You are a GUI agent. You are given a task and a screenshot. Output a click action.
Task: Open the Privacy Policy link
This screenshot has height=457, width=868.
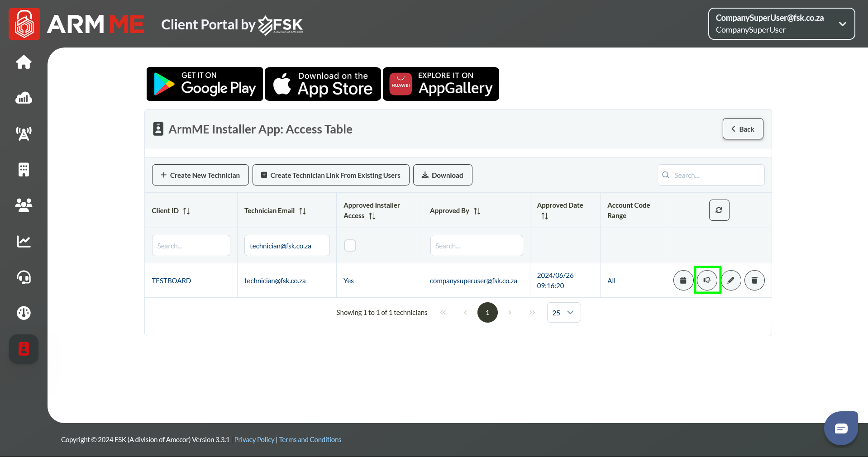(x=254, y=440)
